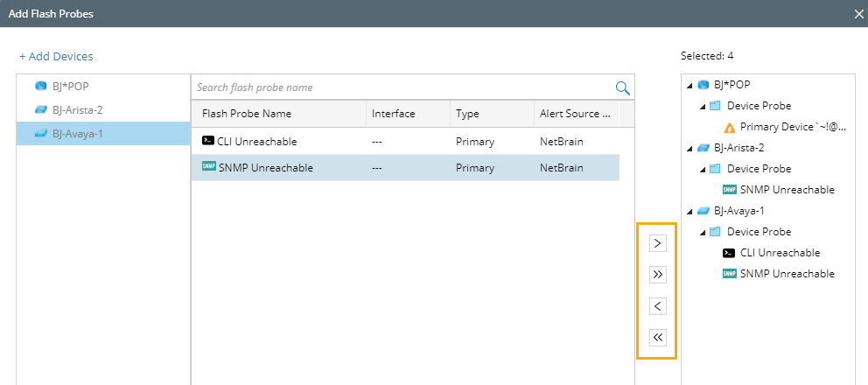Close the Add Flash Probes dialog

858,14
